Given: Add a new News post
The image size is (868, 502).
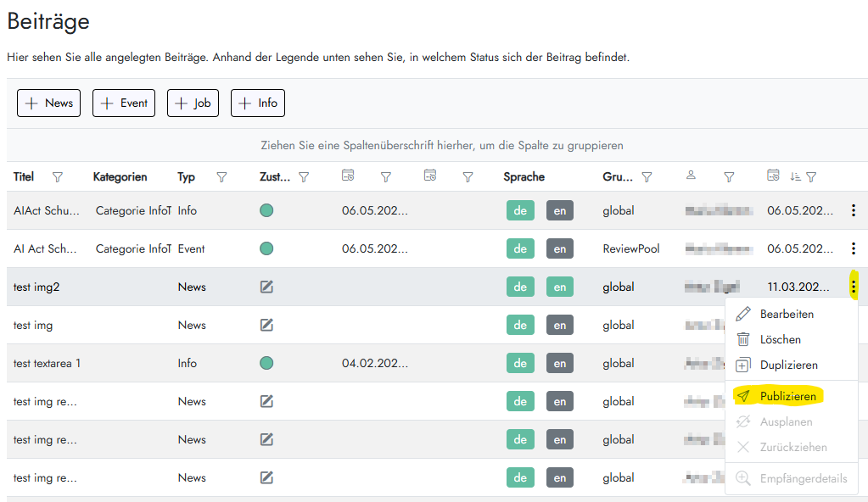Looking at the screenshot, I should click(x=49, y=103).
